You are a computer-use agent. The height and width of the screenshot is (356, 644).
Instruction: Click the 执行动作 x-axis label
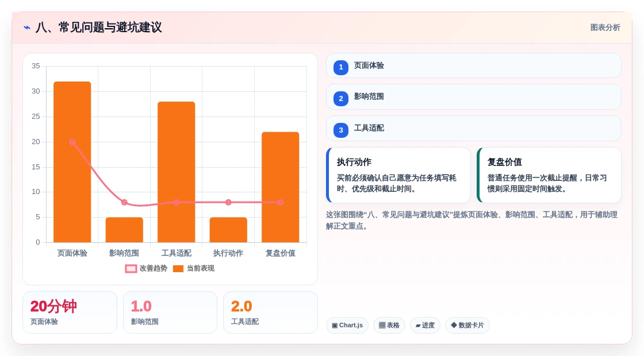coord(228,253)
